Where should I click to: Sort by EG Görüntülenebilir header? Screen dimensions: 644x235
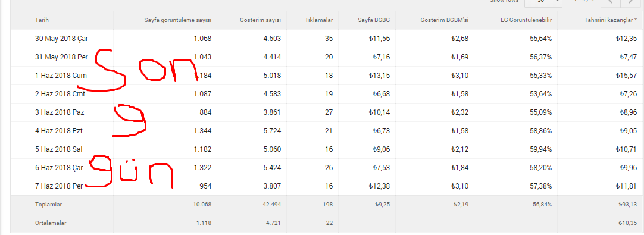(x=525, y=20)
